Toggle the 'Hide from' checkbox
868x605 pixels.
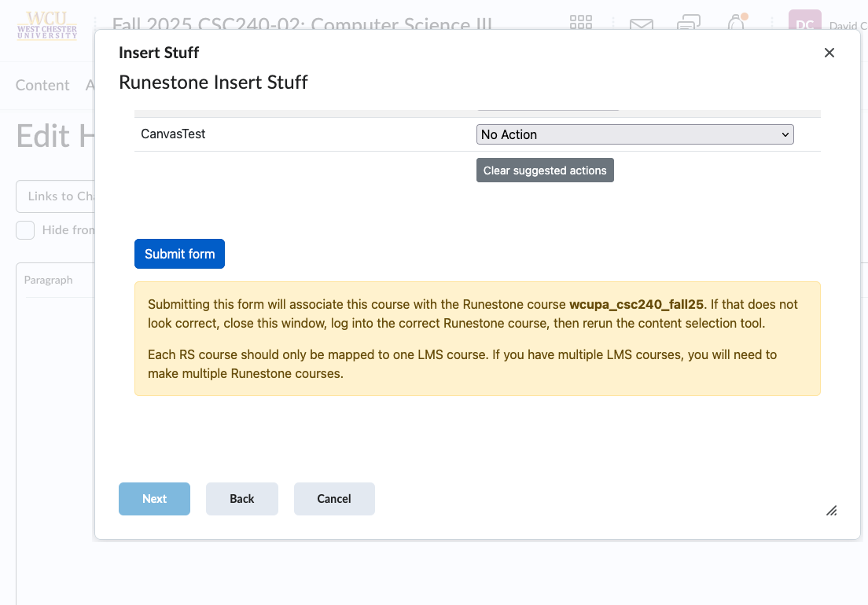click(x=26, y=230)
